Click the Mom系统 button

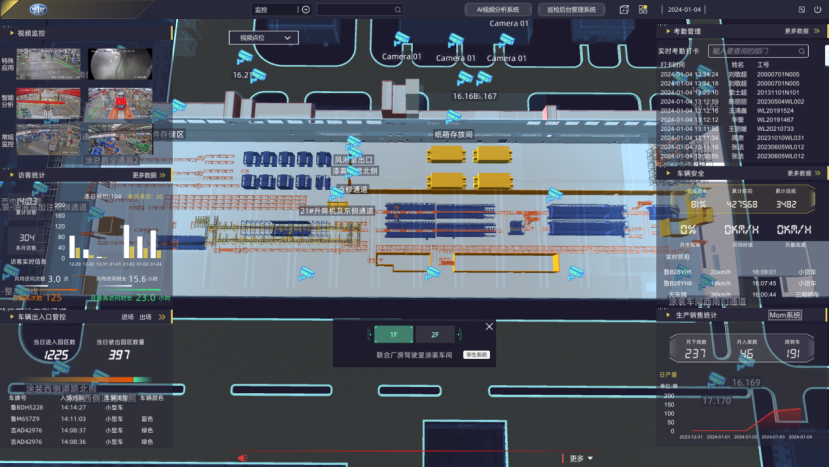click(x=785, y=316)
